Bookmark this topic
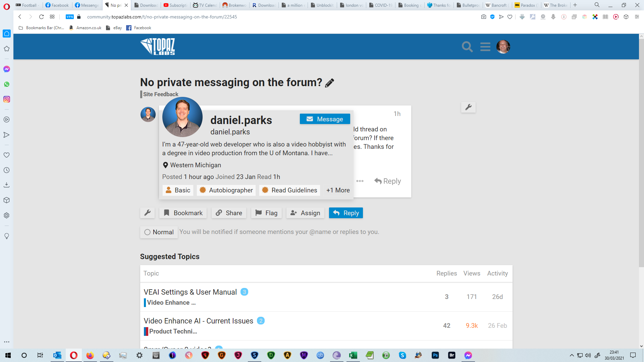Screen dimensions: 644x362 pos(183,213)
